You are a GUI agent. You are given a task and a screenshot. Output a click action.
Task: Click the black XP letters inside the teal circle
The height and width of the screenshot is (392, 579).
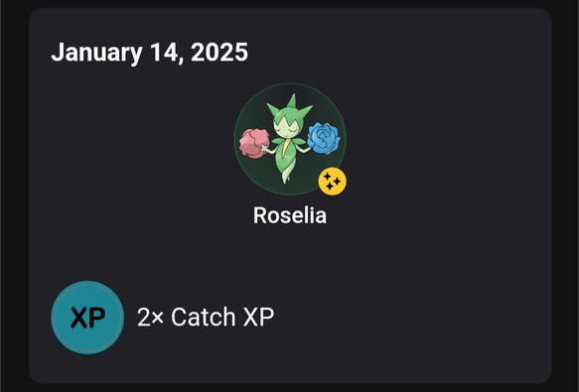pyautogui.click(x=87, y=318)
